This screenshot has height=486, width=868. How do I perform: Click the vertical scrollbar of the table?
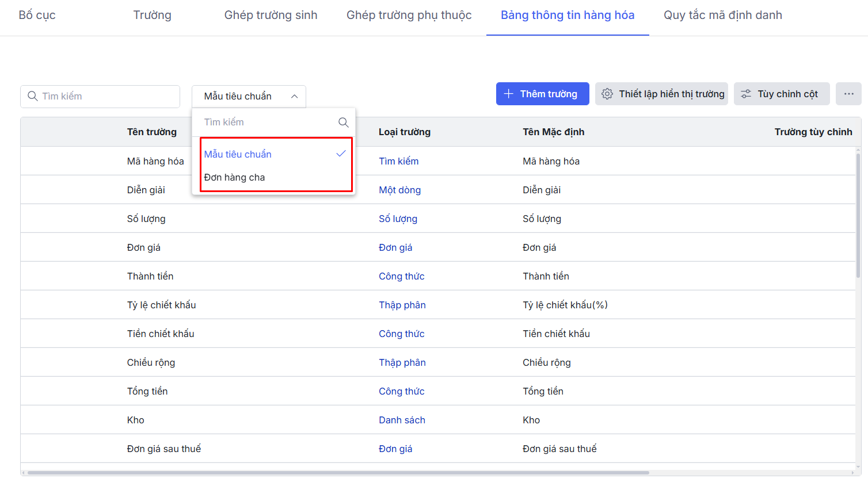pos(858,219)
